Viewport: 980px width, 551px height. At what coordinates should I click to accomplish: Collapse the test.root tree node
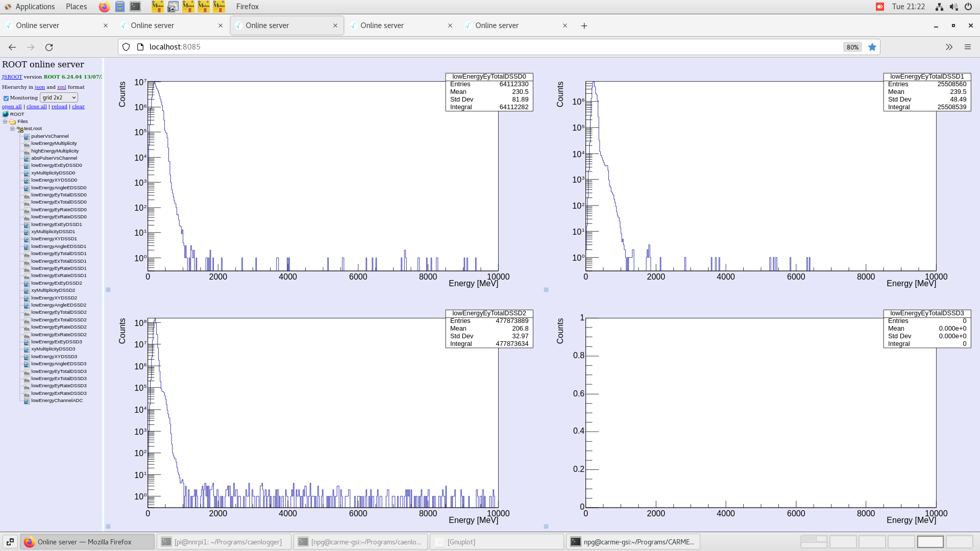(x=12, y=128)
